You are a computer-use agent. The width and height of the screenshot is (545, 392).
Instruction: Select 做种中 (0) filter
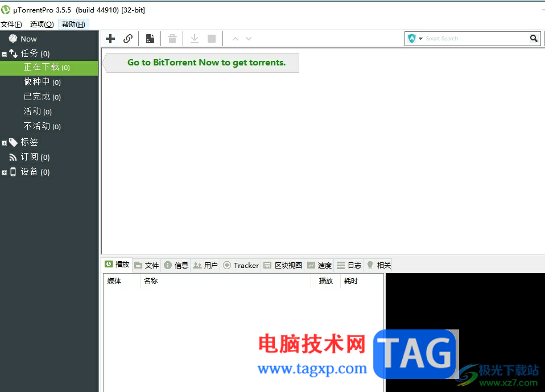coord(42,82)
